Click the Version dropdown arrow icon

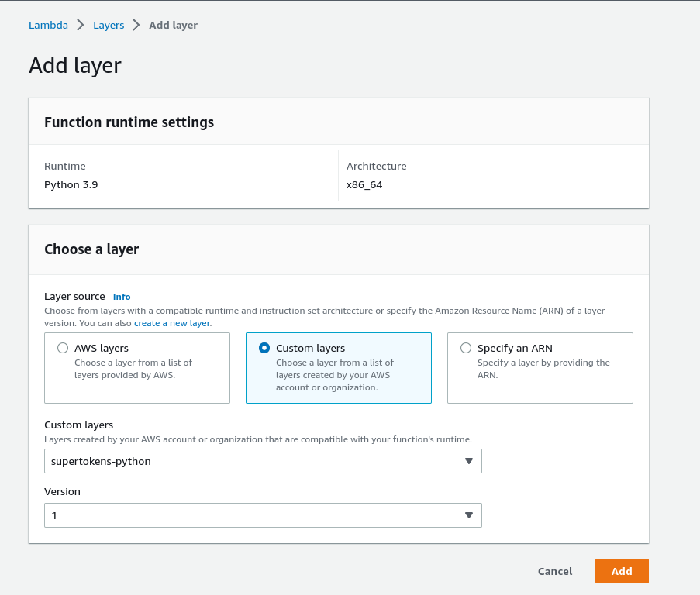[x=469, y=515]
